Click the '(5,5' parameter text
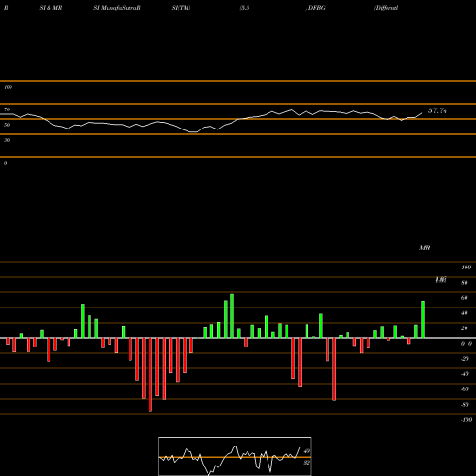The image size is (476, 476). (x=245, y=8)
